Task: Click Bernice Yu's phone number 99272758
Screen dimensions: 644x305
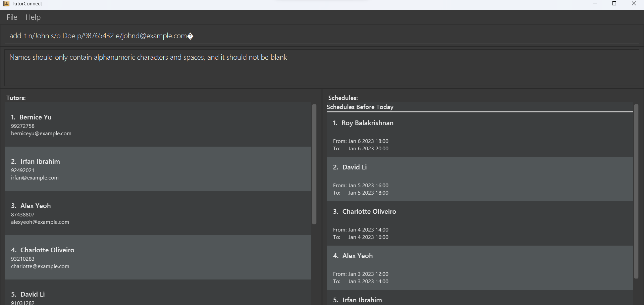Action: 23,126
